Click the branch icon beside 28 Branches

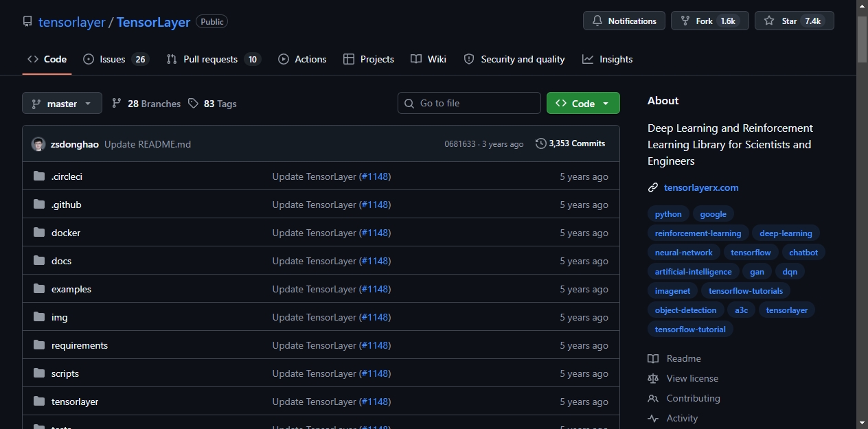point(117,103)
